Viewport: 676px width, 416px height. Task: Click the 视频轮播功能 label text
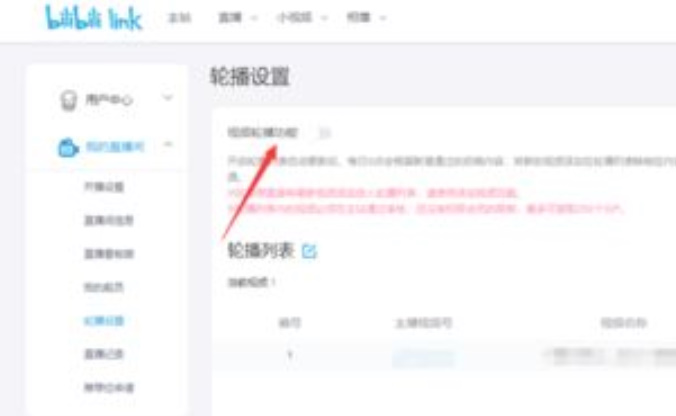[x=263, y=132]
